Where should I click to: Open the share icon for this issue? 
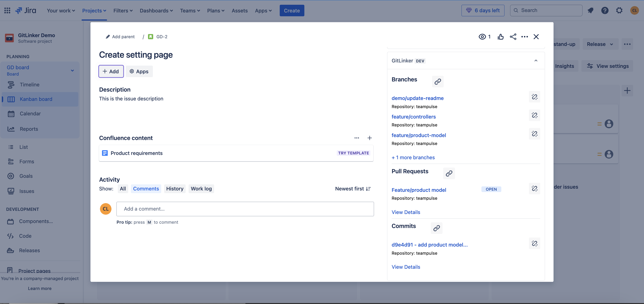(513, 36)
